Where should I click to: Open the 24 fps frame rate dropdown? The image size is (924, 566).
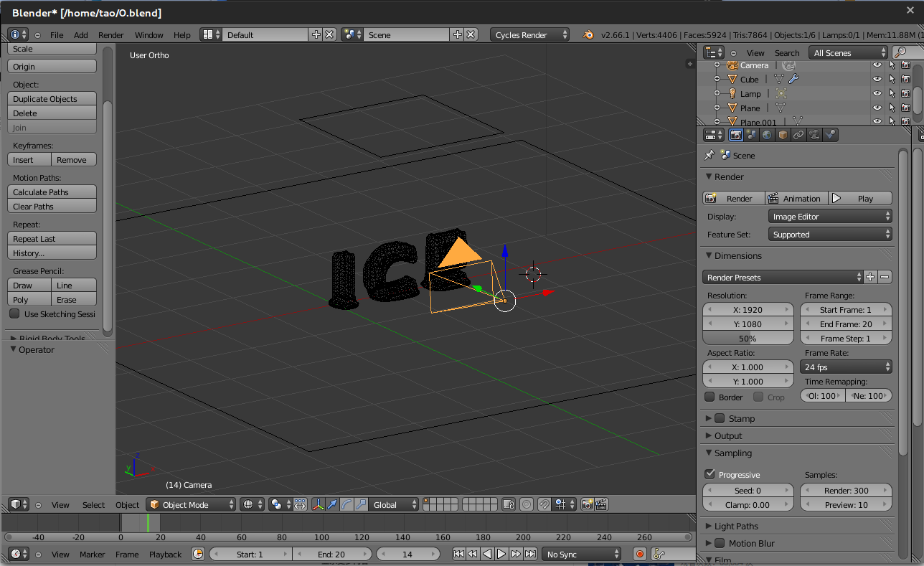(x=846, y=367)
